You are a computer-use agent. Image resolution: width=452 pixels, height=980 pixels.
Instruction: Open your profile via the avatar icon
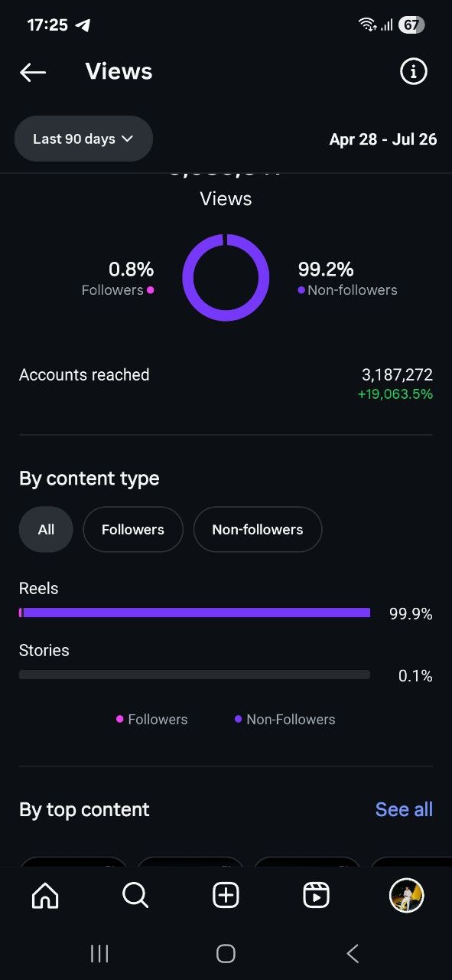(x=406, y=895)
